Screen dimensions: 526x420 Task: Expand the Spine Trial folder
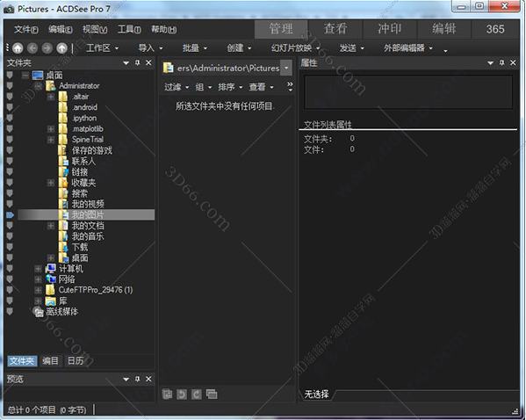click(x=51, y=140)
